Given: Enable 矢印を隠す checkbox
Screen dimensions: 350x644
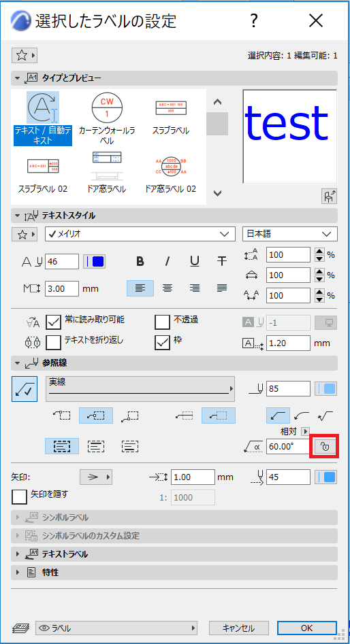Looking at the screenshot, I should (x=19, y=497).
